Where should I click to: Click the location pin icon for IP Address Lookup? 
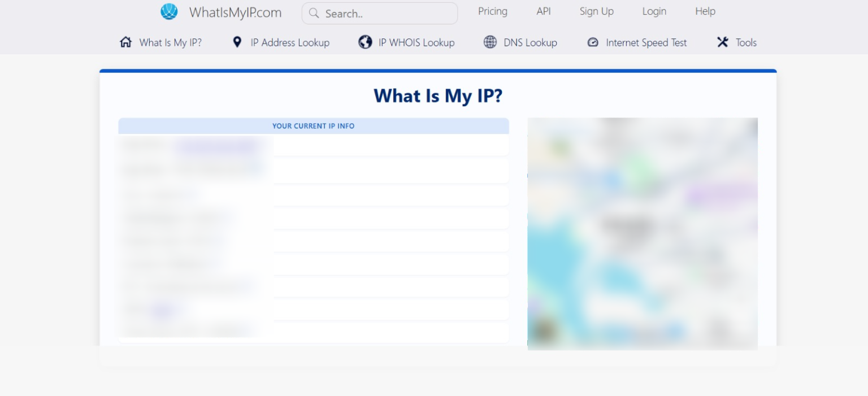click(x=237, y=42)
